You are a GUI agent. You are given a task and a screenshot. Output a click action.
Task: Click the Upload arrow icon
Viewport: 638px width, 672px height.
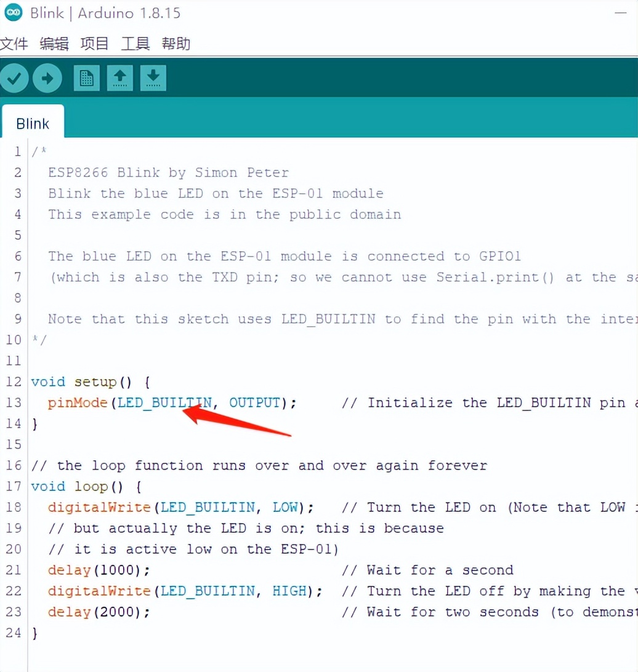click(x=47, y=78)
